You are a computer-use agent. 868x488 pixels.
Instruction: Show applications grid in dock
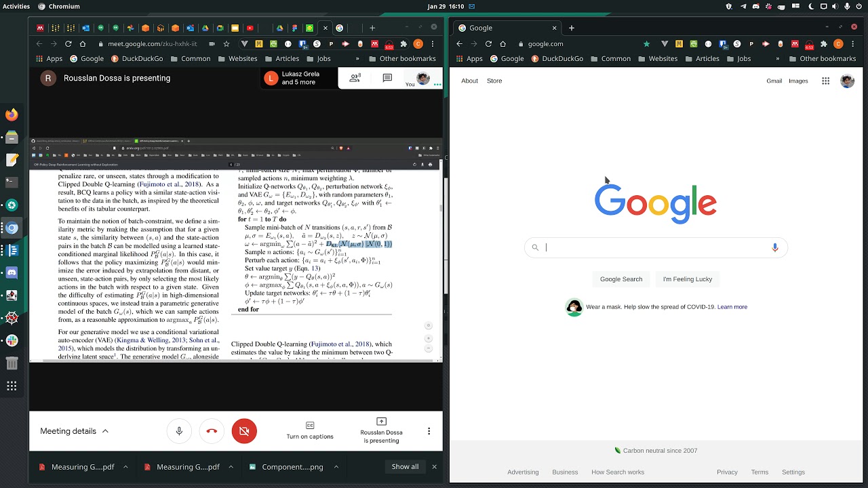point(12,386)
